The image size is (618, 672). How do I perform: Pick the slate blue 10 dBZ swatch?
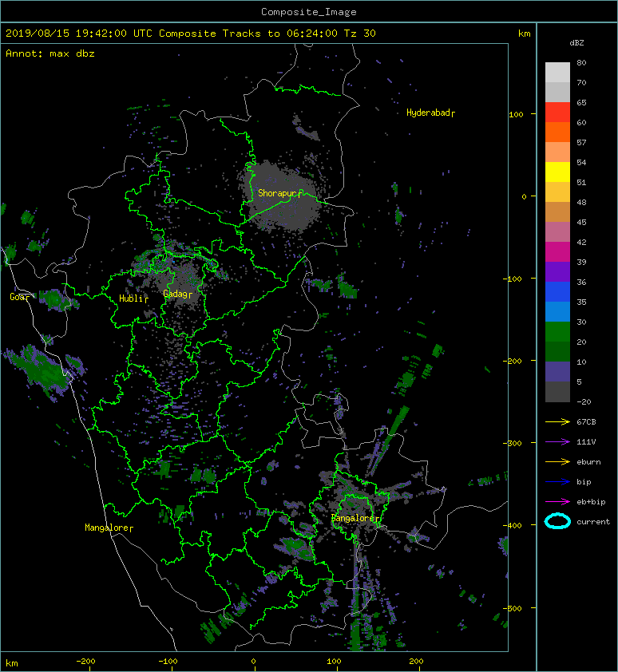click(x=557, y=371)
